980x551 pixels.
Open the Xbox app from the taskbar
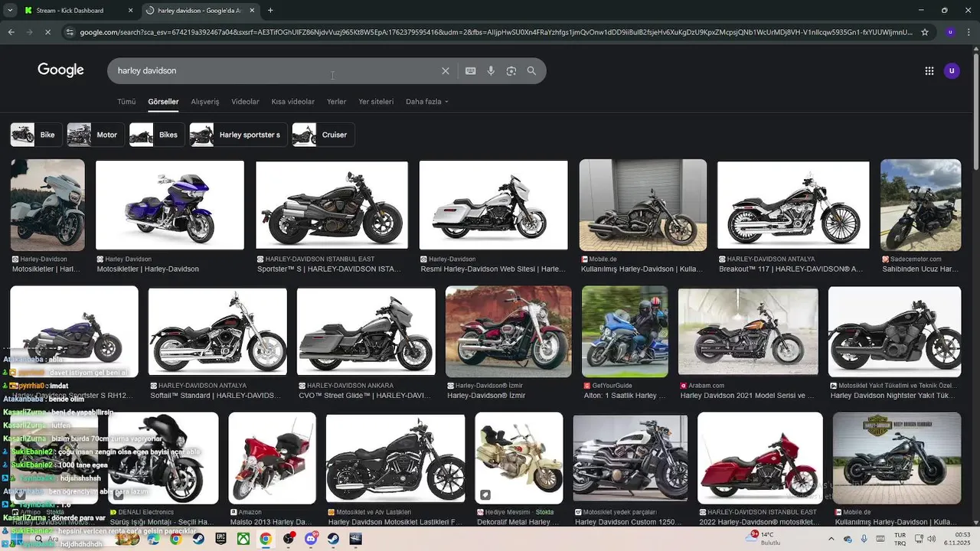click(243, 539)
